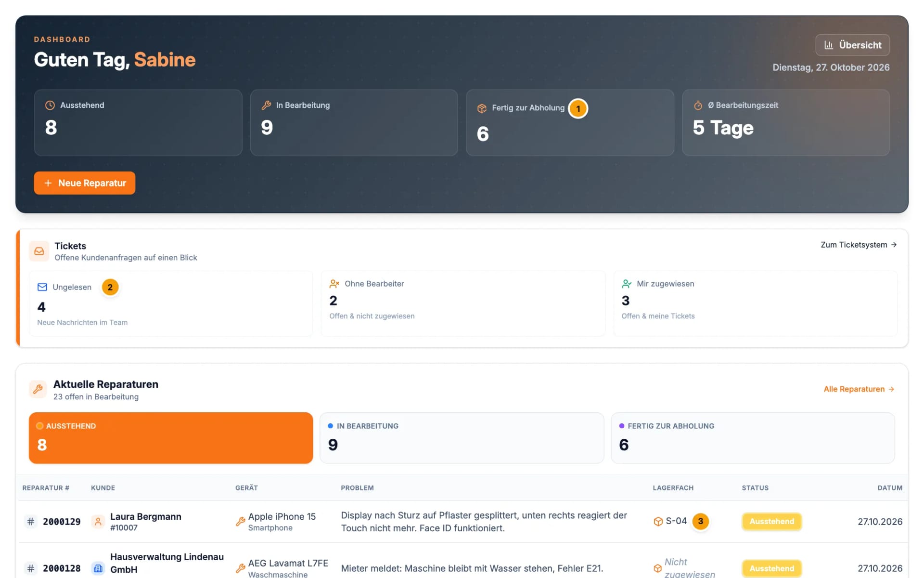Viewport: 924px width, 578px height.
Task: Click the STATUS column header
Action: pyautogui.click(x=755, y=488)
